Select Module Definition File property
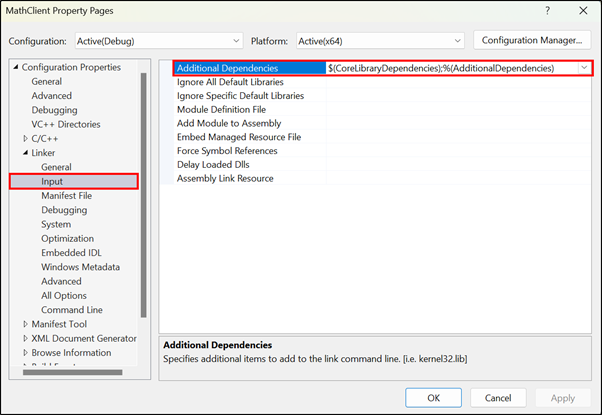 coord(221,110)
